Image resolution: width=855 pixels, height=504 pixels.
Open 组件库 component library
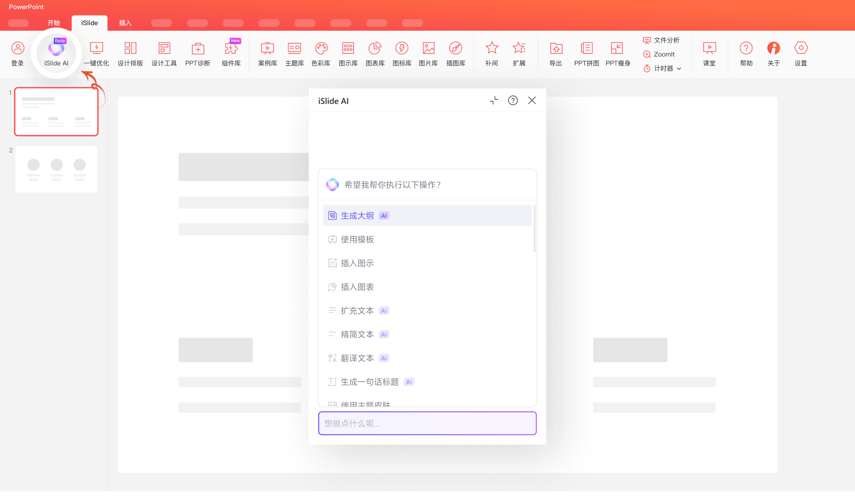(x=231, y=53)
